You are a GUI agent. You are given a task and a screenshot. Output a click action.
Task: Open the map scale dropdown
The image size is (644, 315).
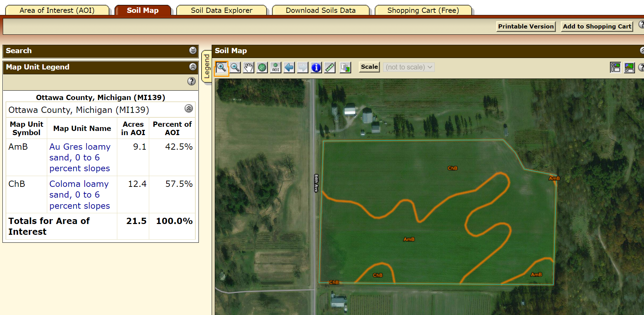[408, 67]
